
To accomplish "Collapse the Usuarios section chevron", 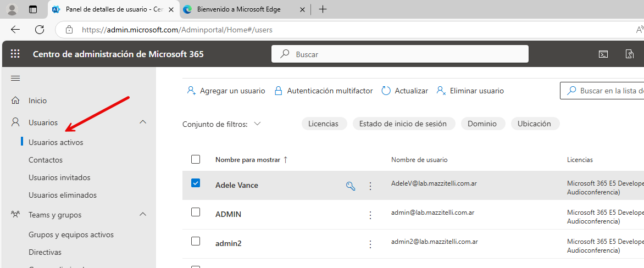I will [143, 122].
